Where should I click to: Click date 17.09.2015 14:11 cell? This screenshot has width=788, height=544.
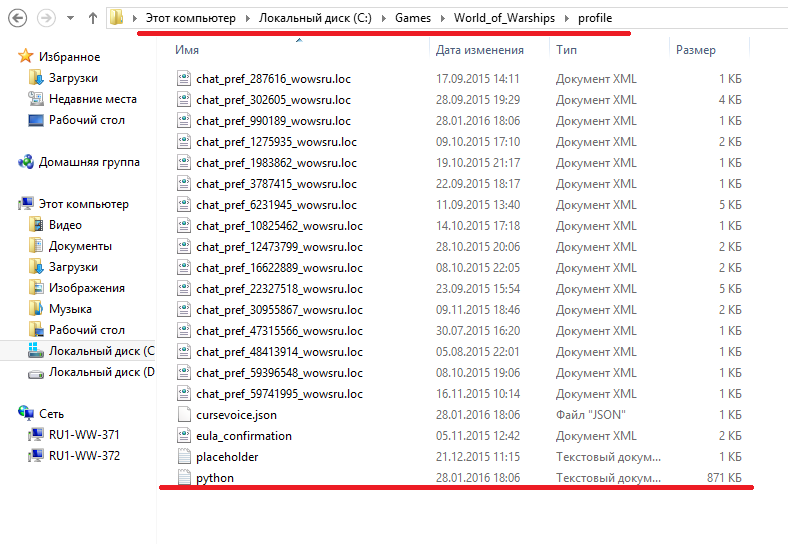(477, 78)
